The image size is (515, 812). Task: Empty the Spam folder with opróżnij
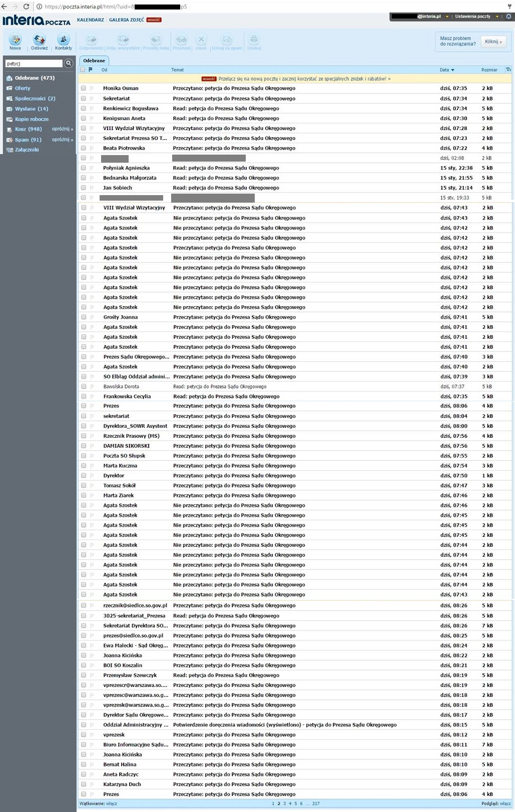coord(62,140)
